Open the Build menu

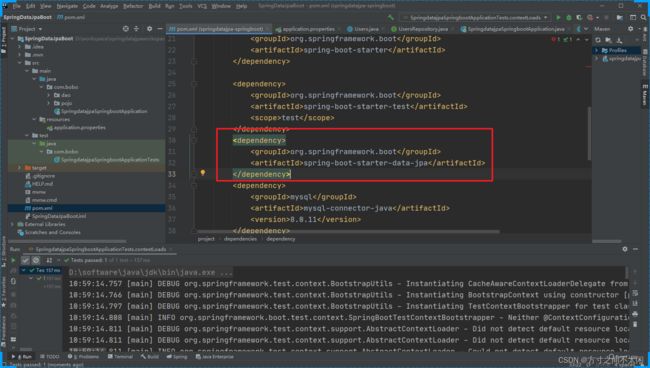[154, 6]
